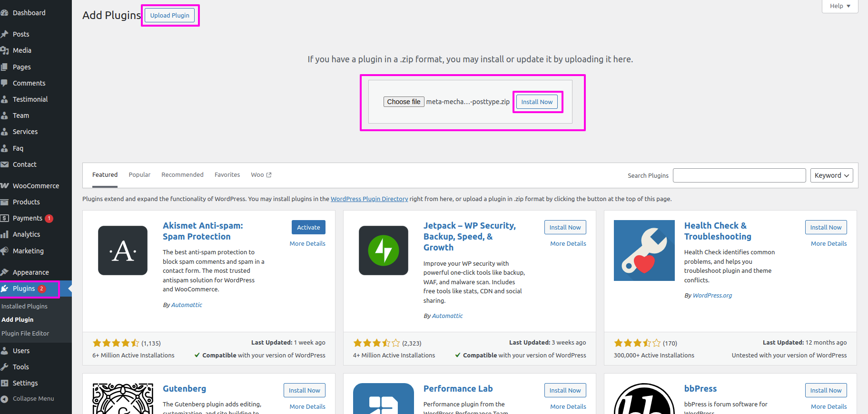868x414 pixels.
Task: Click the Akismet plugin logo
Action: (x=123, y=250)
